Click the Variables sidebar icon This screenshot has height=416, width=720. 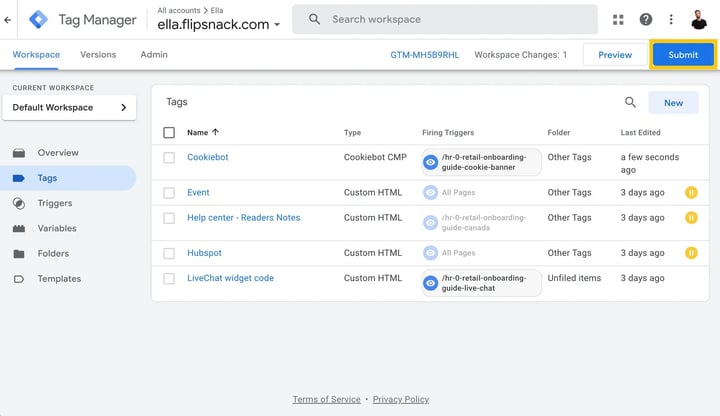(19, 228)
